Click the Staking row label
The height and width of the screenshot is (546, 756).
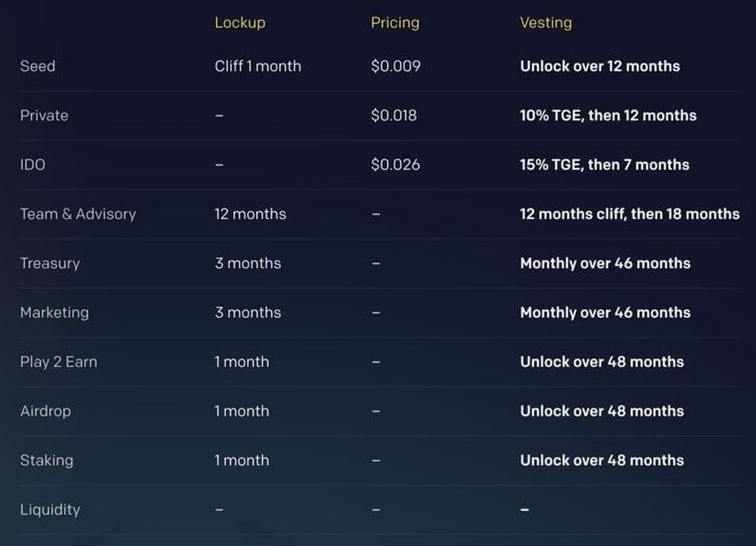pos(47,460)
